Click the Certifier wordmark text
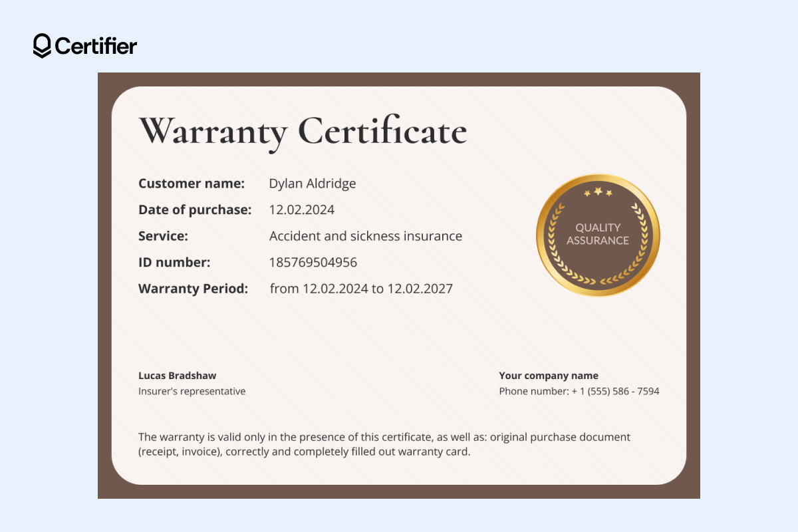The height and width of the screenshot is (532, 798). tap(96, 46)
